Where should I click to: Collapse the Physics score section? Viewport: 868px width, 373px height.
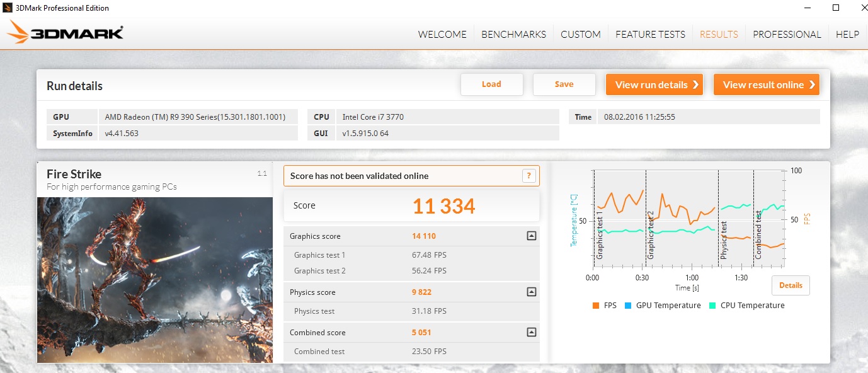531,292
